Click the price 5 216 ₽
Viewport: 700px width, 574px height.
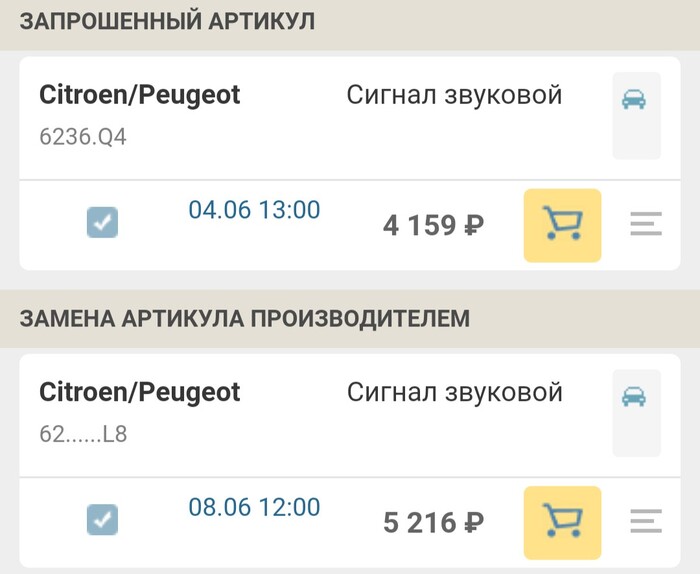coord(433,522)
